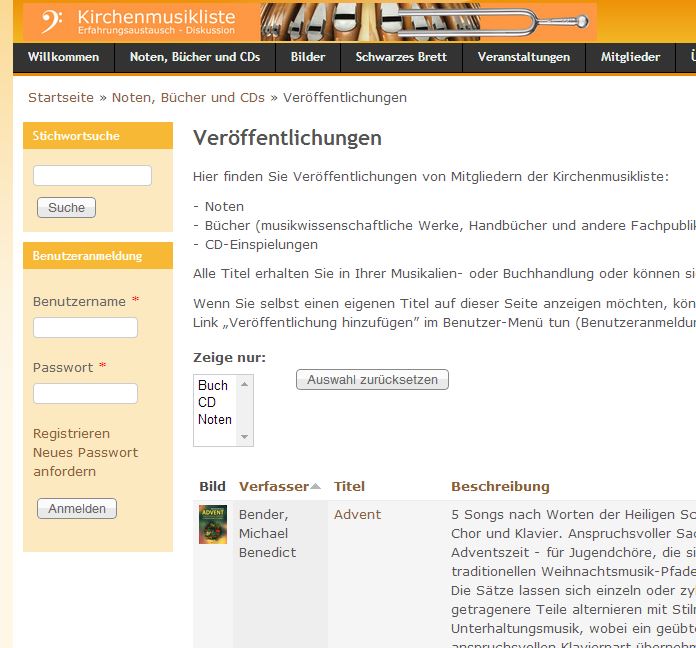Viewport: 696px width, 648px height.
Task: Open the Schwarzes Brett menu item
Action: (401, 57)
